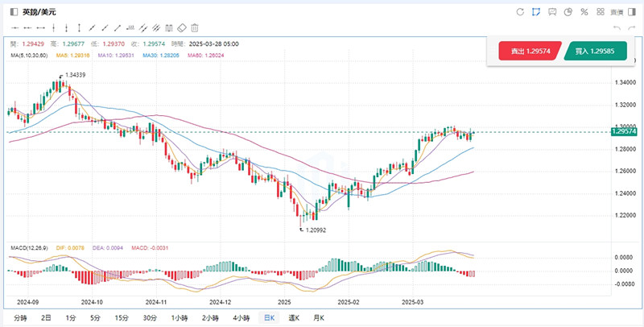The width and height of the screenshot is (644, 327).
Task: Toggle the drawing tools icon
Action: click(536, 12)
